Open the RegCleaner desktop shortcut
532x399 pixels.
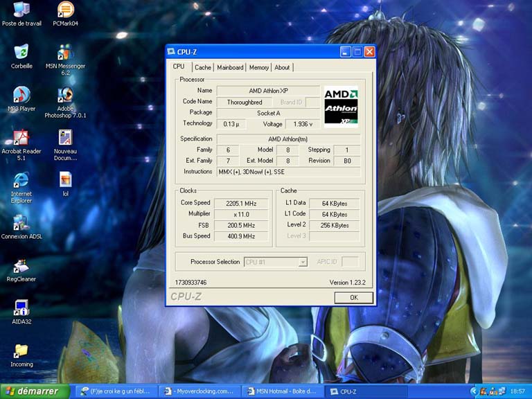point(21,267)
